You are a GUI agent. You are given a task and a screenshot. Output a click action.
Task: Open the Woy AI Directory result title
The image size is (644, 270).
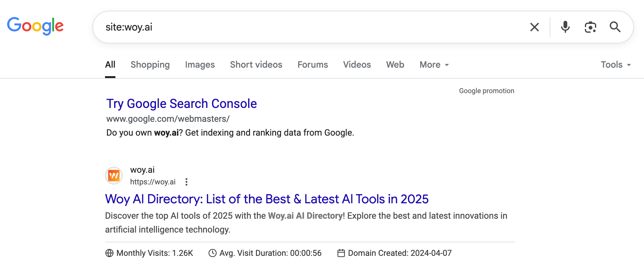coord(267,199)
